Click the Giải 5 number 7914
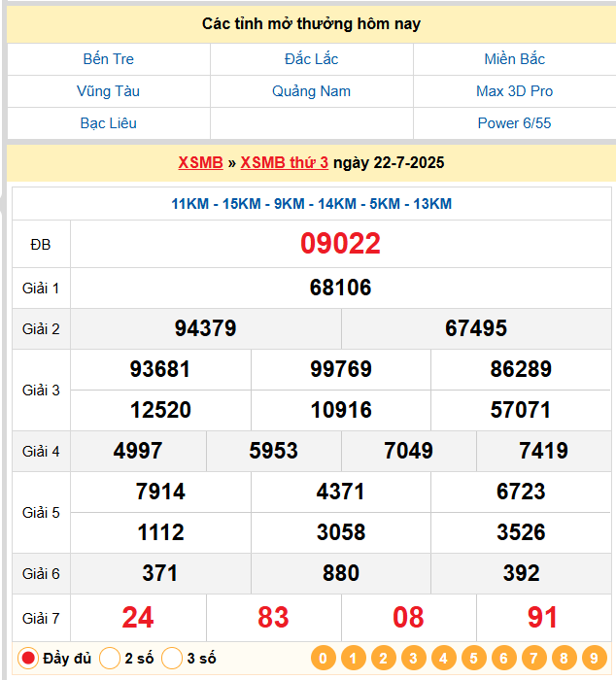This screenshot has width=616, height=680. (x=160, y=492)
